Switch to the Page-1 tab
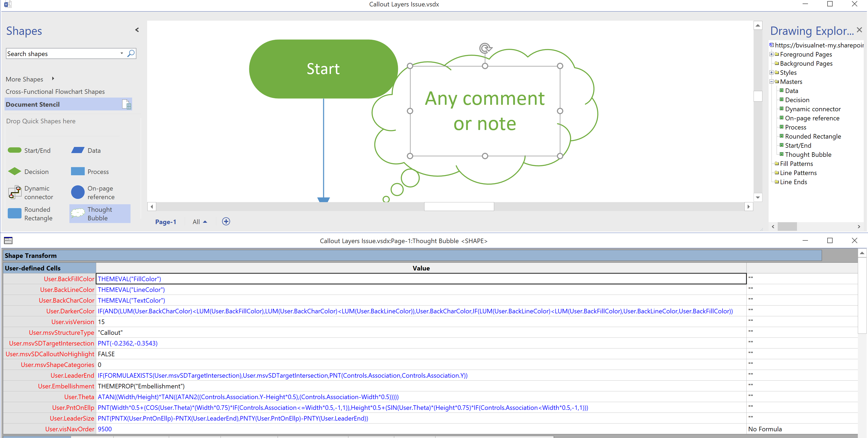 165,221
